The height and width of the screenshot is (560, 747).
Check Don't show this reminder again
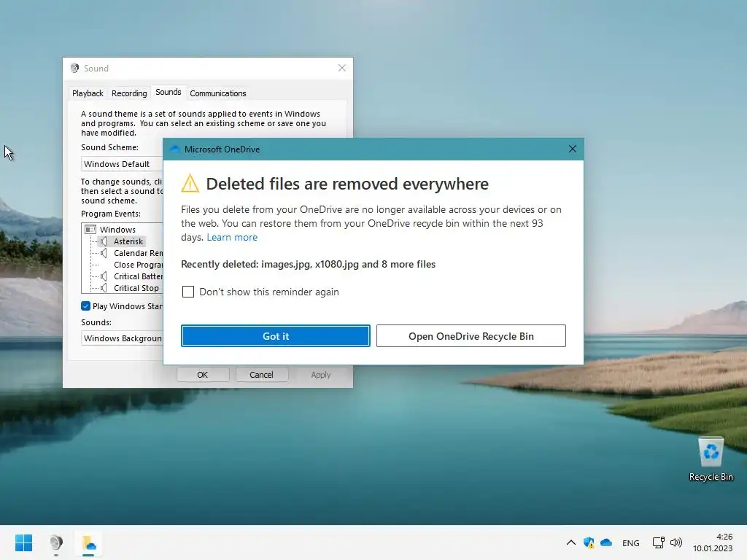[x=188, y=292]
